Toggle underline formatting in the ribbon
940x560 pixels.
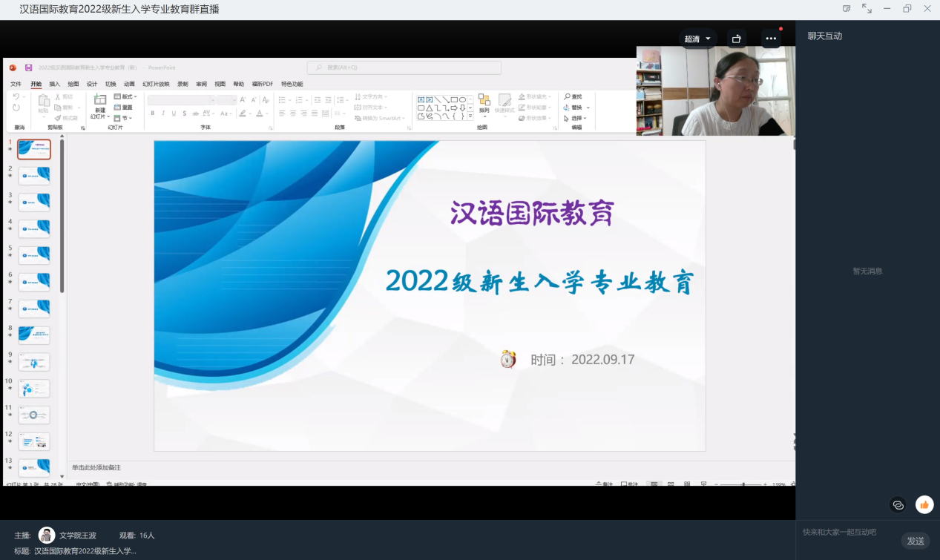pyautogui.click(x=174, y=113)
